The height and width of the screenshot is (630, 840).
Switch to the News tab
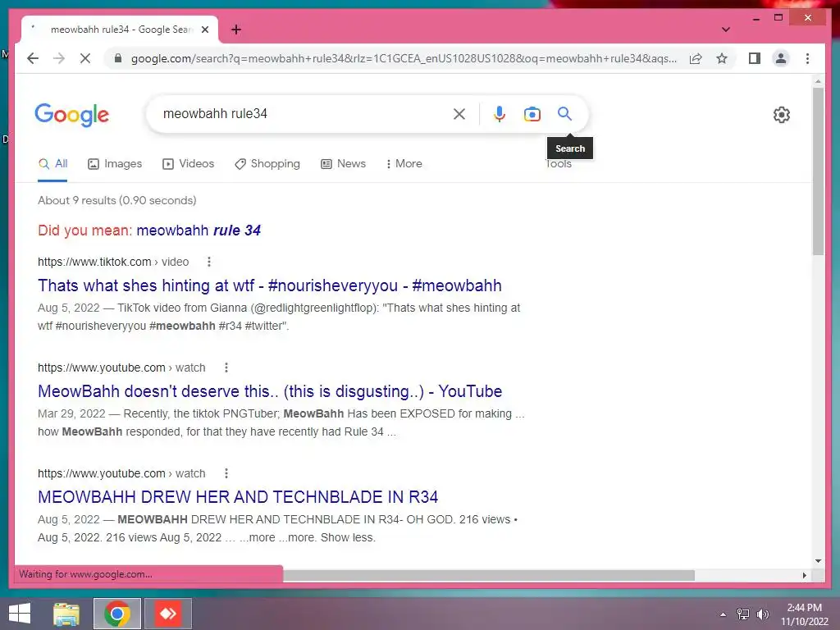pos(343,164)
